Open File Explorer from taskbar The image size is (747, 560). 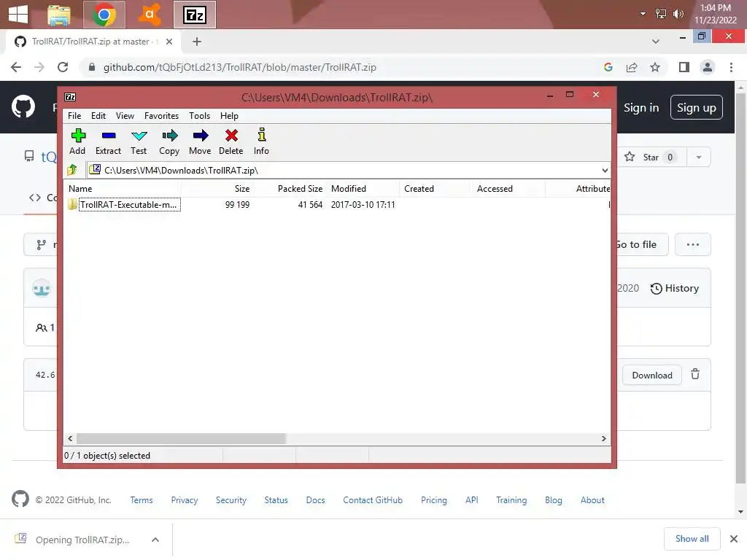coord(59,15)
